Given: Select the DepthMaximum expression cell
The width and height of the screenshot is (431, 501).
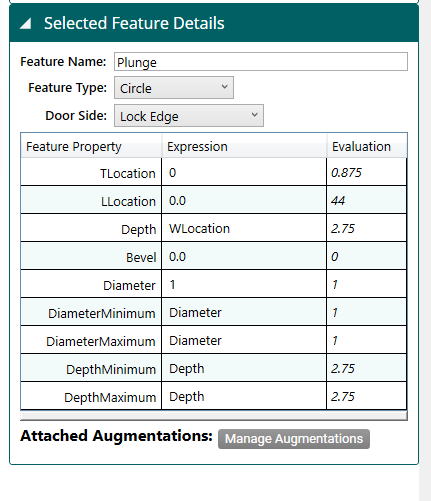Looking at the screenshot, I should (244, 396).
